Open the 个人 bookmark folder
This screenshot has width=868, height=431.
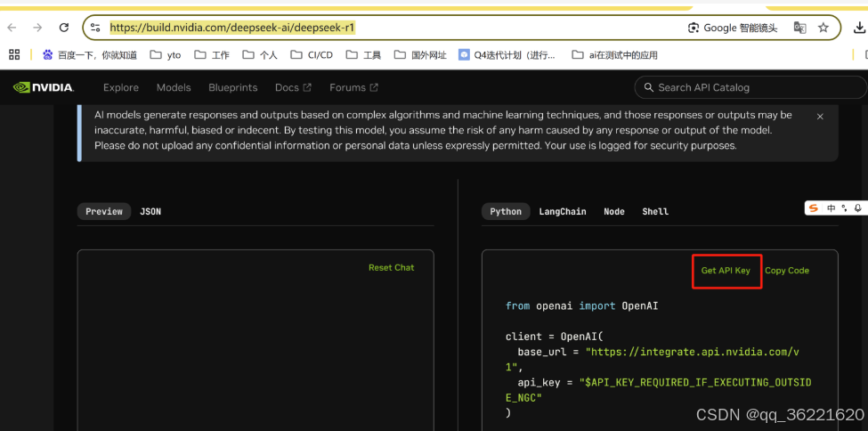coord(260,55)
